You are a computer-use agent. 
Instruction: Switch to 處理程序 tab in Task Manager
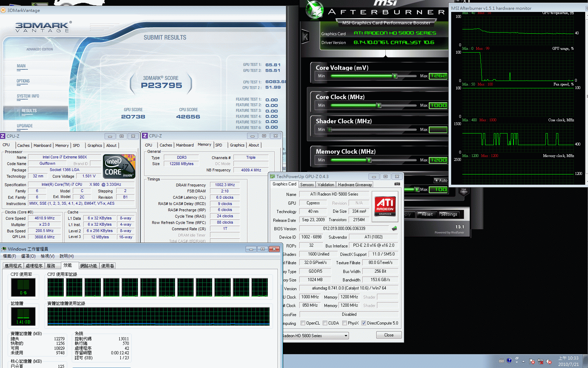(34, 266)
